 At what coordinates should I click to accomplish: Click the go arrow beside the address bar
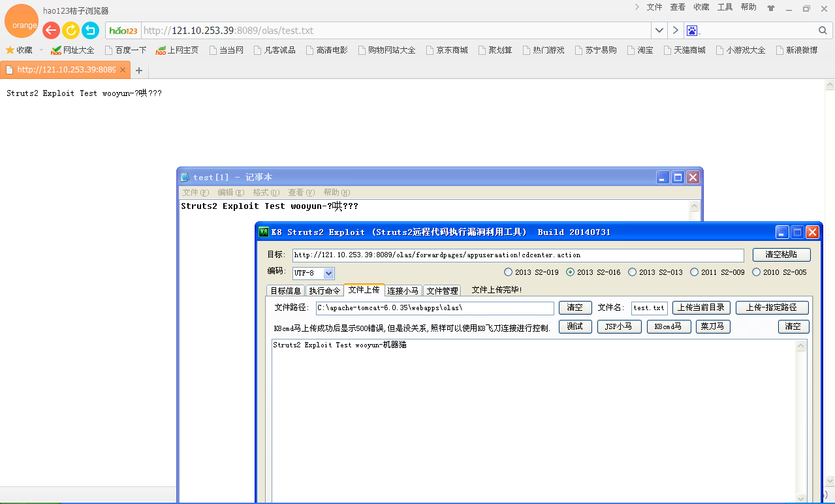point(676,31)
